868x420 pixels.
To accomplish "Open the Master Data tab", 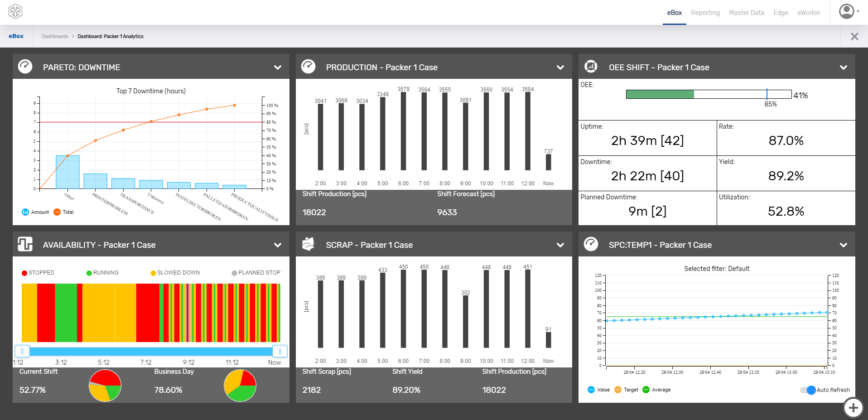I will [746, 13].
